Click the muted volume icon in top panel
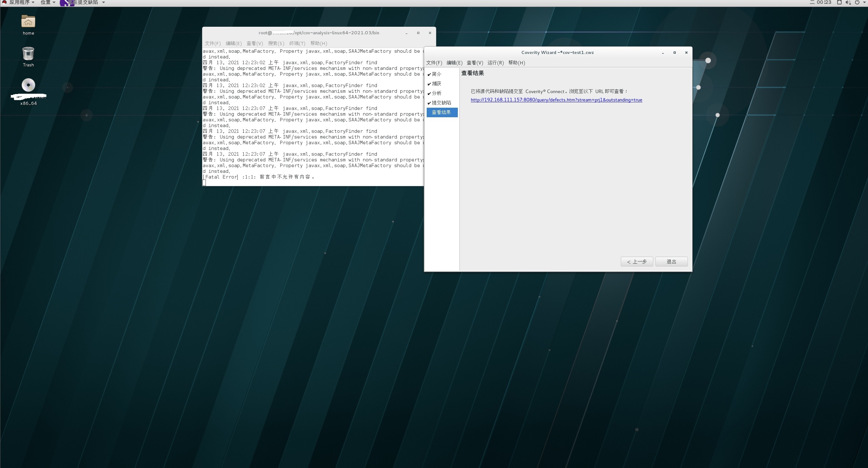The height and width of the screenshot is (468, 868). pos(848,2)
